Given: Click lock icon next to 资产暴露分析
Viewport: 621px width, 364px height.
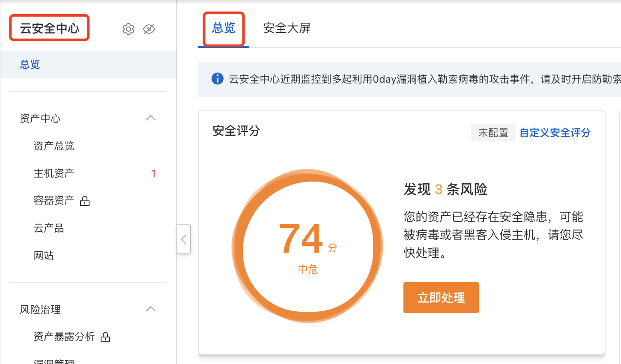Looking at the screenshot, I should click(x=105, y=337).
